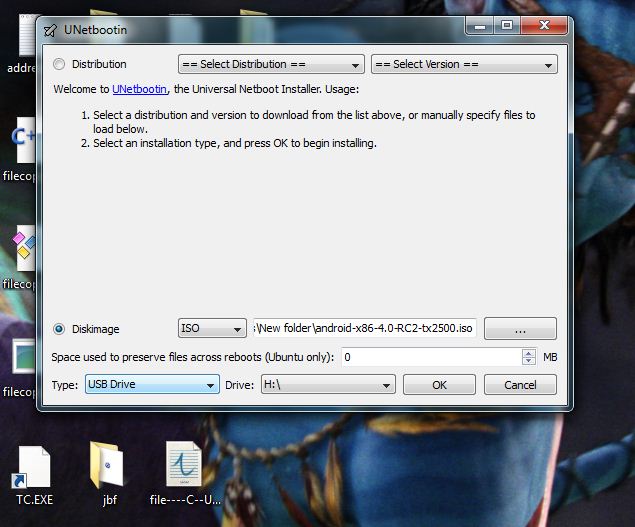Select the colored-diamonds filecop desktop icon
Screen dimensions: 635x527
pos(22,250)
